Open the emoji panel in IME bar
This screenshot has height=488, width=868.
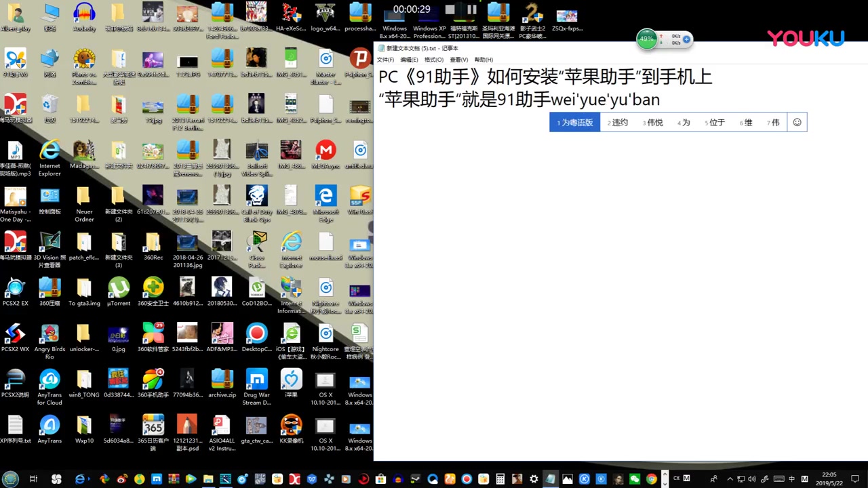(797, 123)
